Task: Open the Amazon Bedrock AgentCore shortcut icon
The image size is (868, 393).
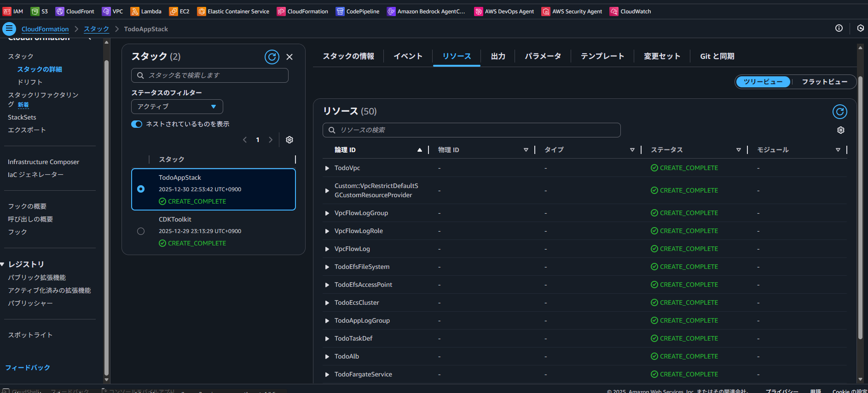Action: pos(391,11)
